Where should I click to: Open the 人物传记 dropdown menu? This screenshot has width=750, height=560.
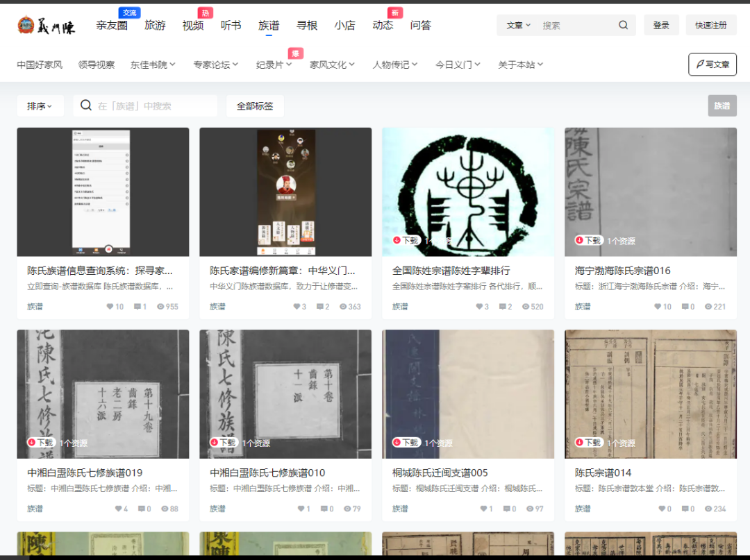point(395,65)
